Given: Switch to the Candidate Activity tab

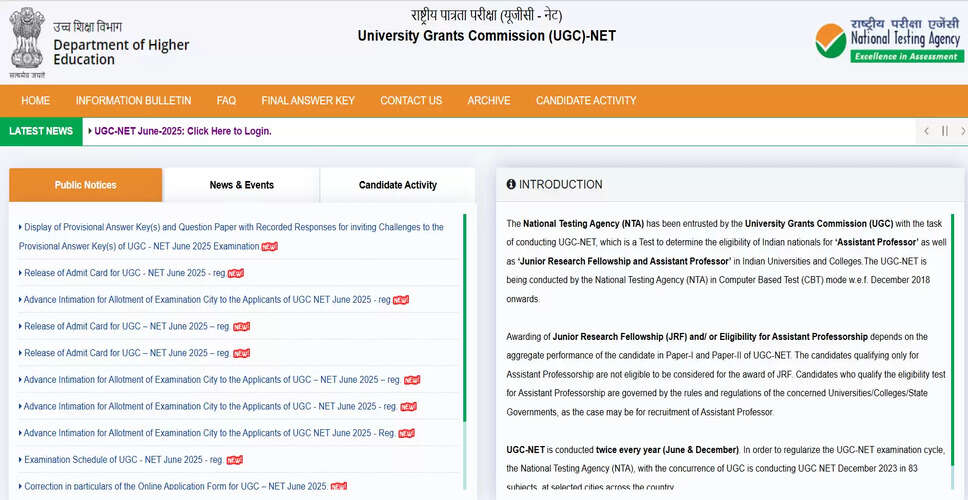Looking at the screenshot, I should 398,185.
